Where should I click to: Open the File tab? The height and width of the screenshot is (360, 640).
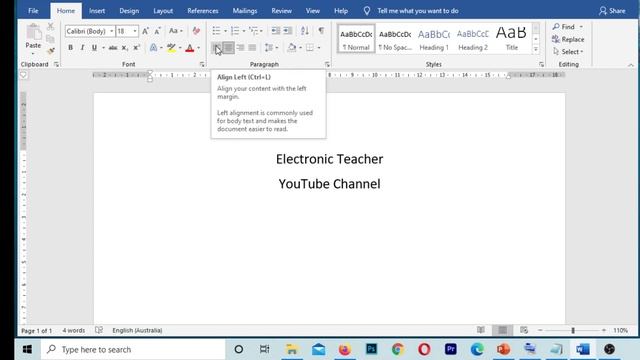(x=33, y=11)
